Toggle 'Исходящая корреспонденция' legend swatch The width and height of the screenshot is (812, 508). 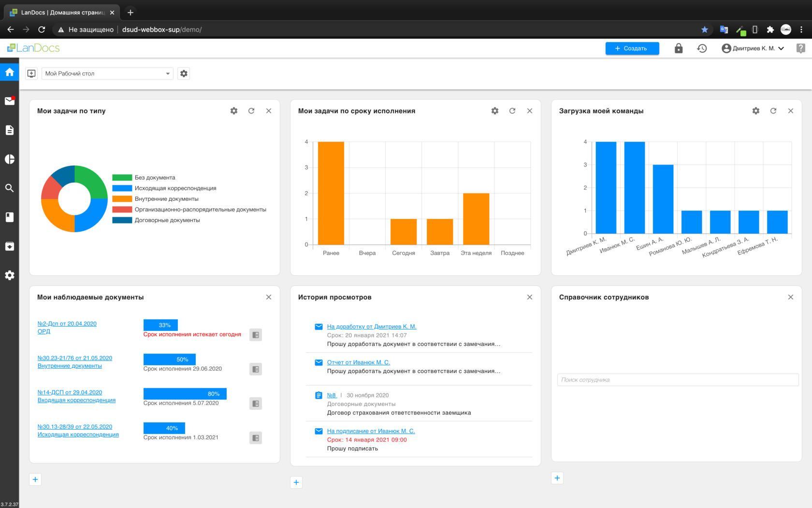click(122, 188)
